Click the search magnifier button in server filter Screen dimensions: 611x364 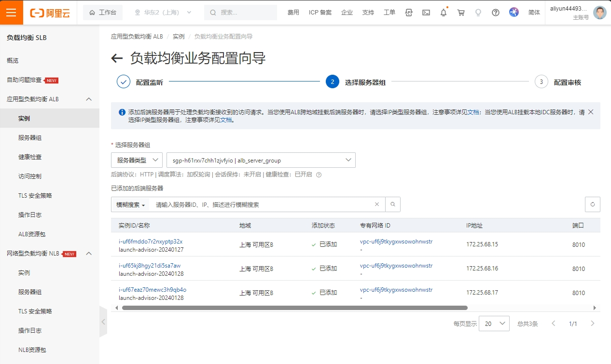393,204
